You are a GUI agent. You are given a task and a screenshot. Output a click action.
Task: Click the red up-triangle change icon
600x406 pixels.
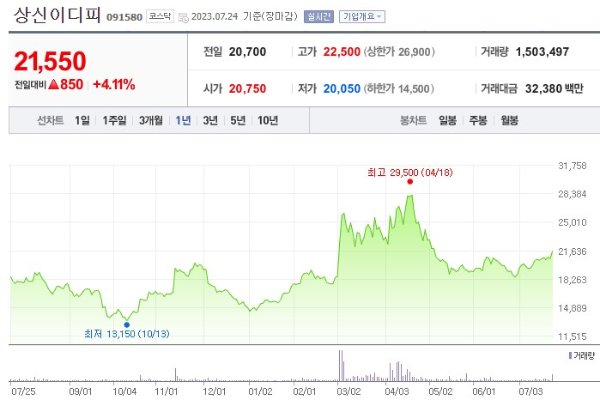[54, 84]
